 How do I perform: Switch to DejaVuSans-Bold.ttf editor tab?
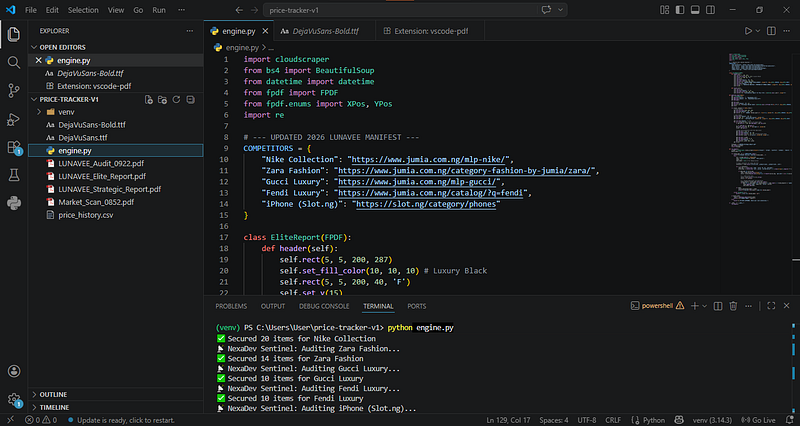coord(324,31)
